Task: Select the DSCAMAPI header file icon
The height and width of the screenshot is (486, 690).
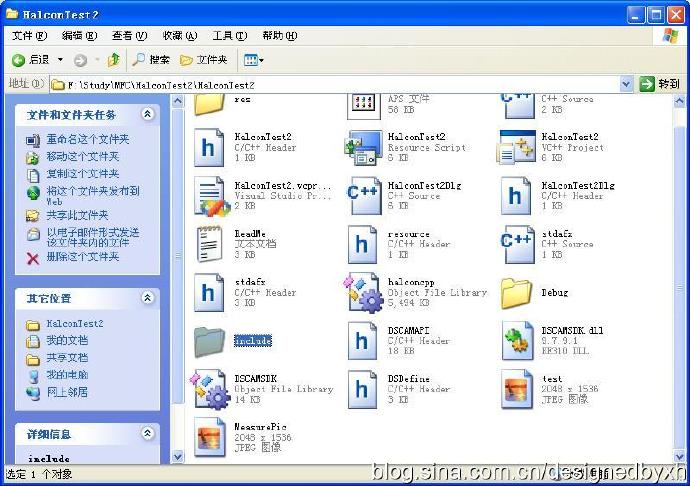Action: point(362,341)
